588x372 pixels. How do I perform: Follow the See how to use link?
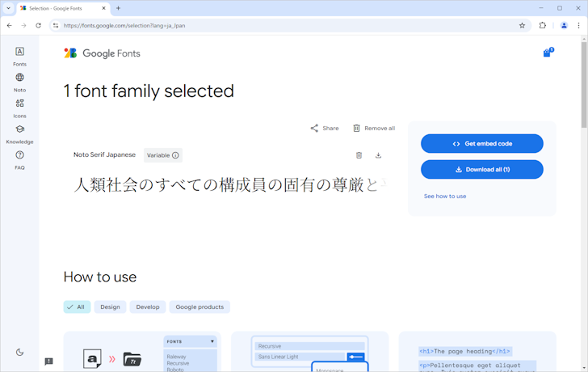coord(445,197)
